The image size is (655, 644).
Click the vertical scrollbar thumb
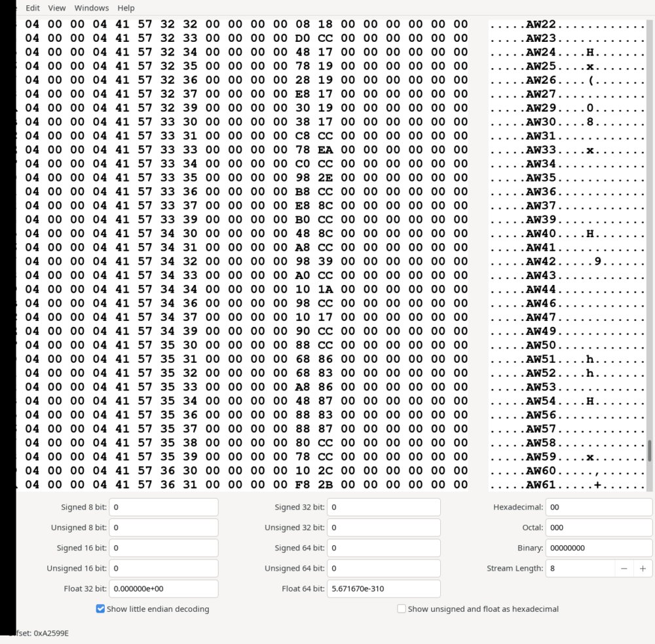click(650, 451)
